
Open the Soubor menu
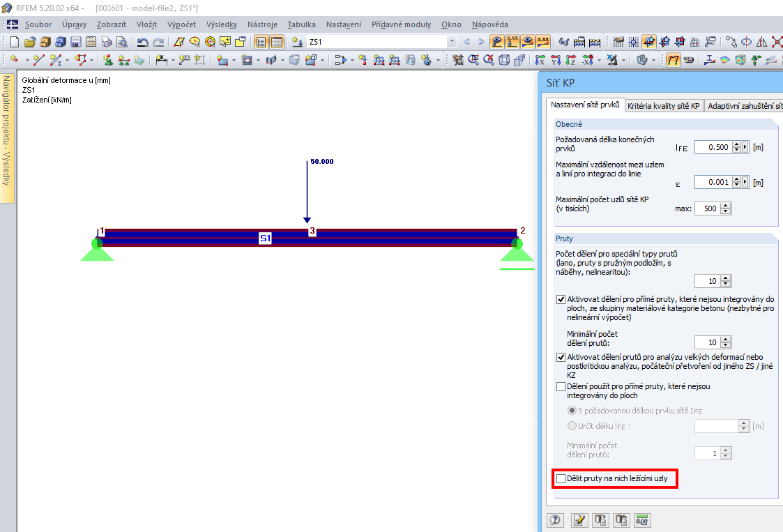pyautogui.click(x=38, y=24)
